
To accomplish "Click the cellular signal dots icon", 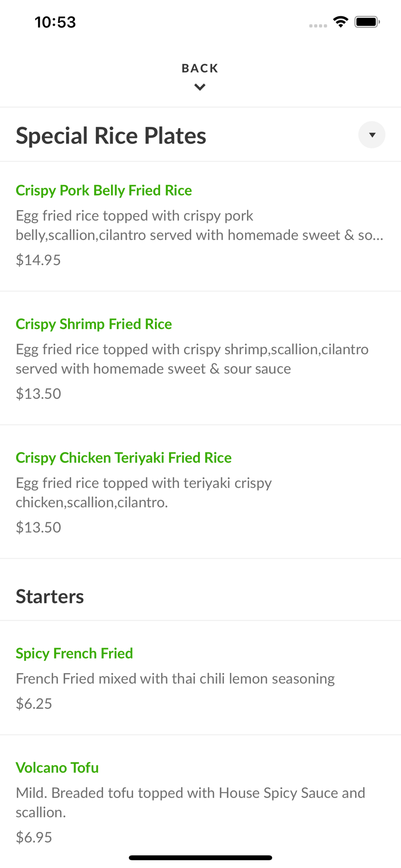I will pos(318,26).
